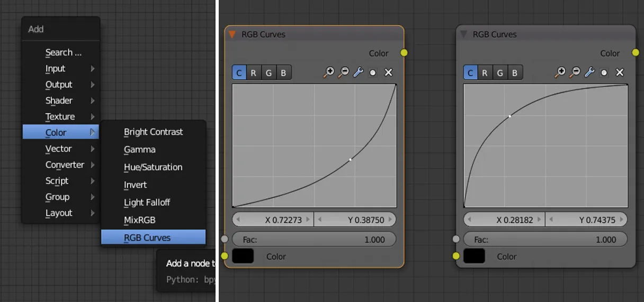Viewport: 644px width, 302px height.
Task: Collapse the right RGB Curves node
Action: [463, 34]
